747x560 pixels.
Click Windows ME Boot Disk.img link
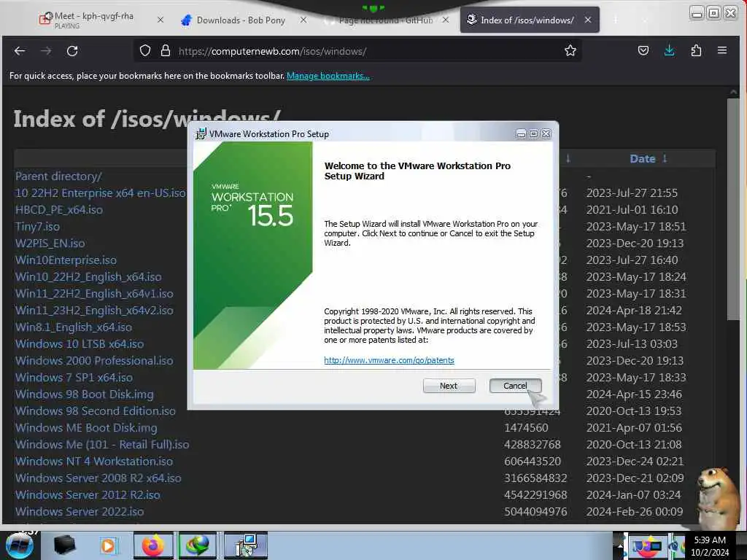(x=86, y=427)
